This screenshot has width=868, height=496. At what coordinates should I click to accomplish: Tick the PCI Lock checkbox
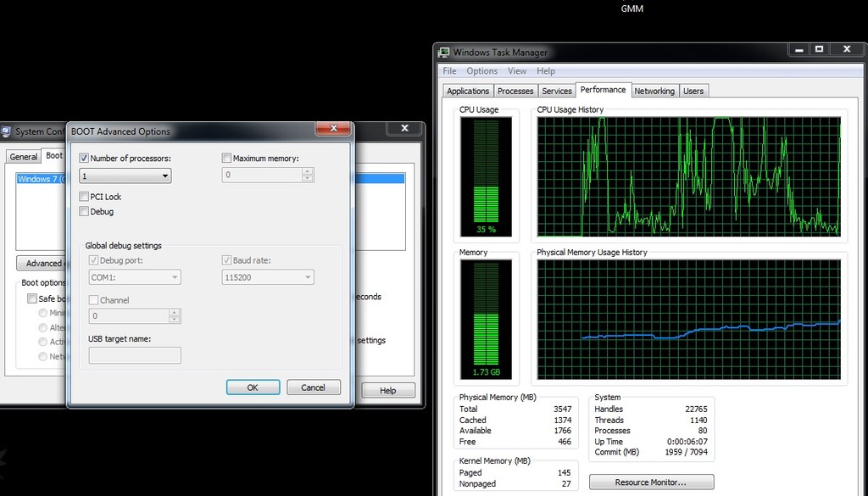coord(84,197)
